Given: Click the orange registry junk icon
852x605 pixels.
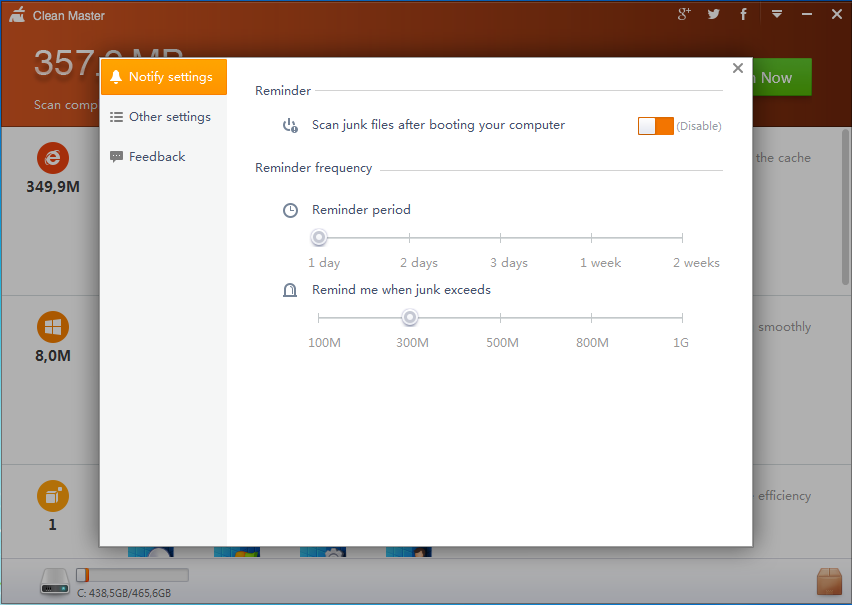Looking at the screenshot, I should pos(53,496).
